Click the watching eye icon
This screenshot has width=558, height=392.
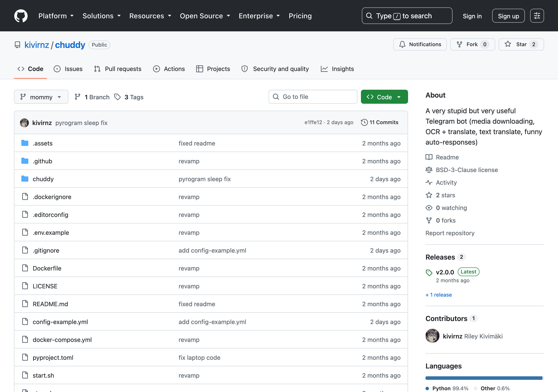click(429, 208)
